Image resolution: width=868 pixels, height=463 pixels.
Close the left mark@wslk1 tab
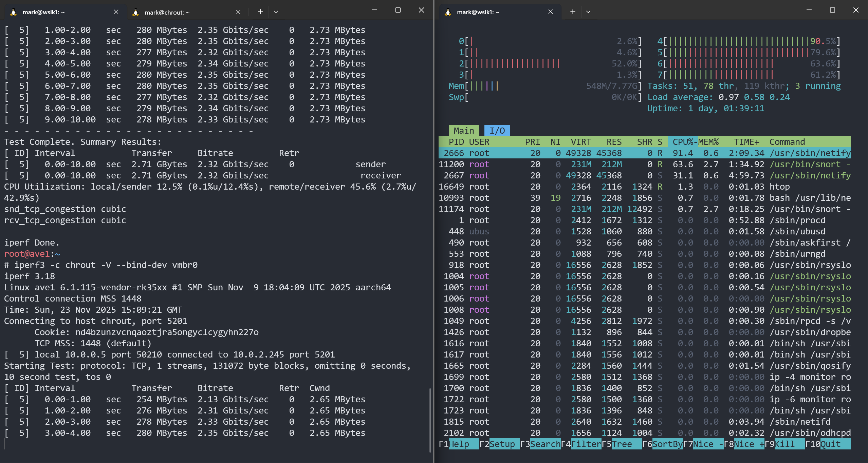click(116, 12)
